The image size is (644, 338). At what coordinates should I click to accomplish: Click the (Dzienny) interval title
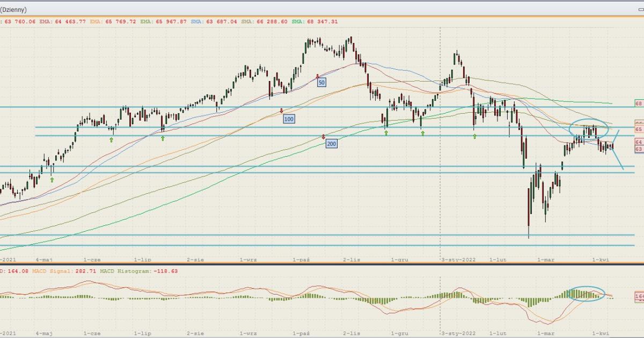[x=13, y=10]
